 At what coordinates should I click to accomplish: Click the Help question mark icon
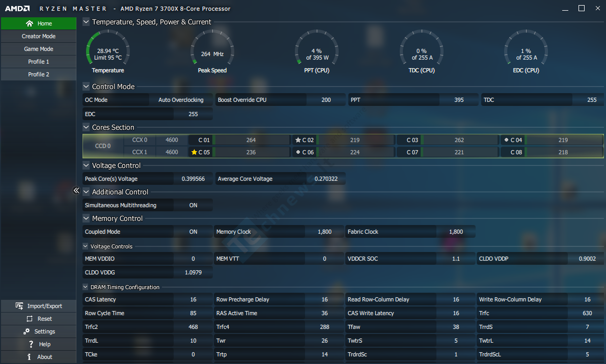[31, 344]
